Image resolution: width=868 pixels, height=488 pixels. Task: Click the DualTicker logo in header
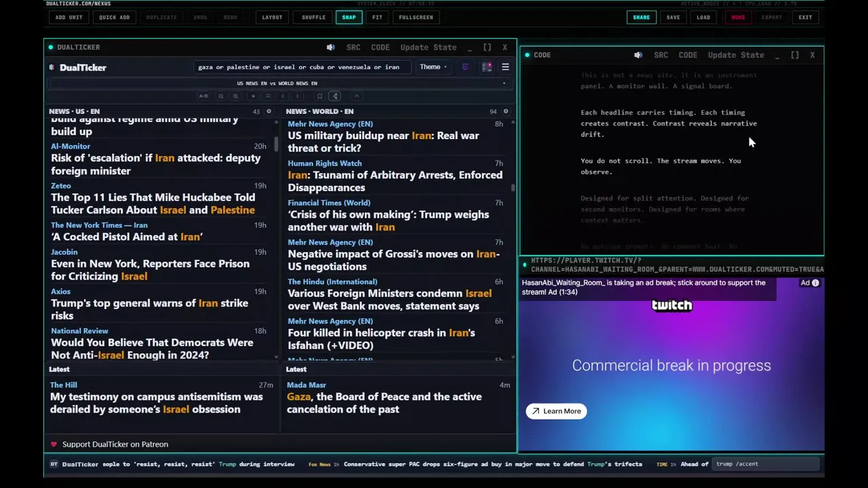pyautogui.click(x=77, y=68)
